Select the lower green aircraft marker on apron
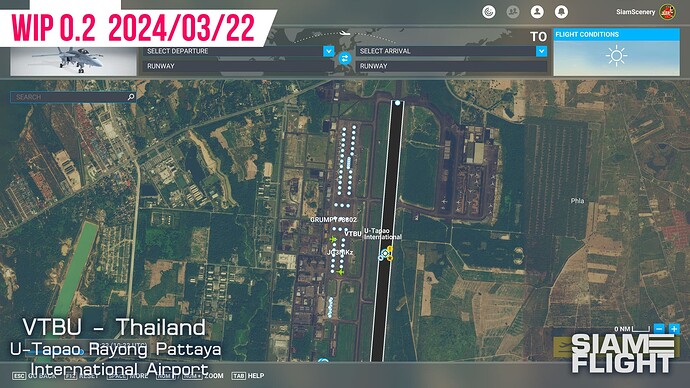690x388 pixels. point(340,273)
